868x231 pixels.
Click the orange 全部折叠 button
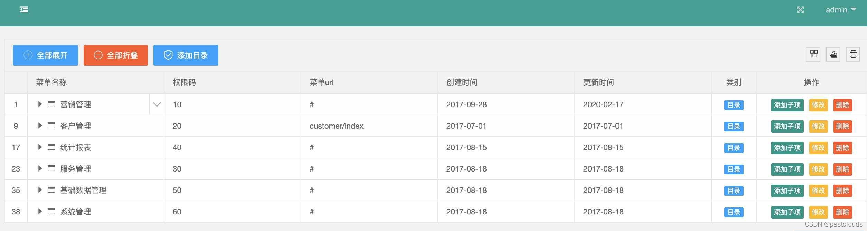pyautogui.click(x=115, y=55)
